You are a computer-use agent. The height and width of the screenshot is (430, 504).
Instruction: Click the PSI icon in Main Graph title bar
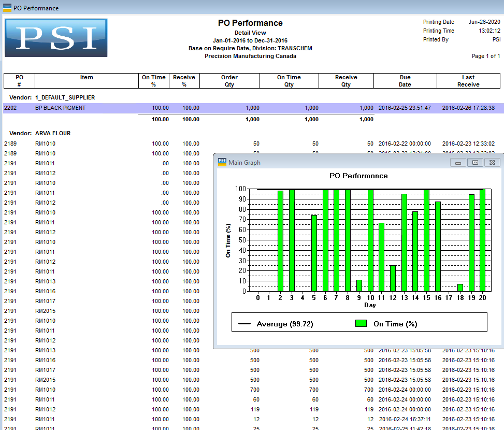point(222,162)
